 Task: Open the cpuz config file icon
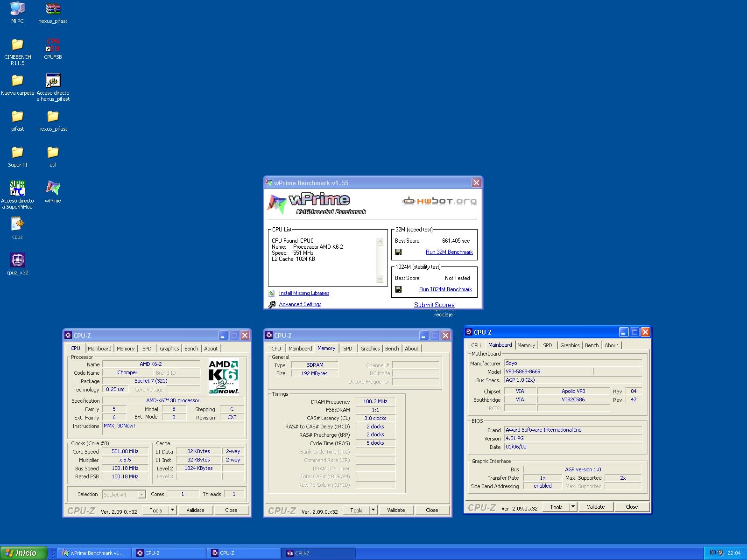point(17,224)
